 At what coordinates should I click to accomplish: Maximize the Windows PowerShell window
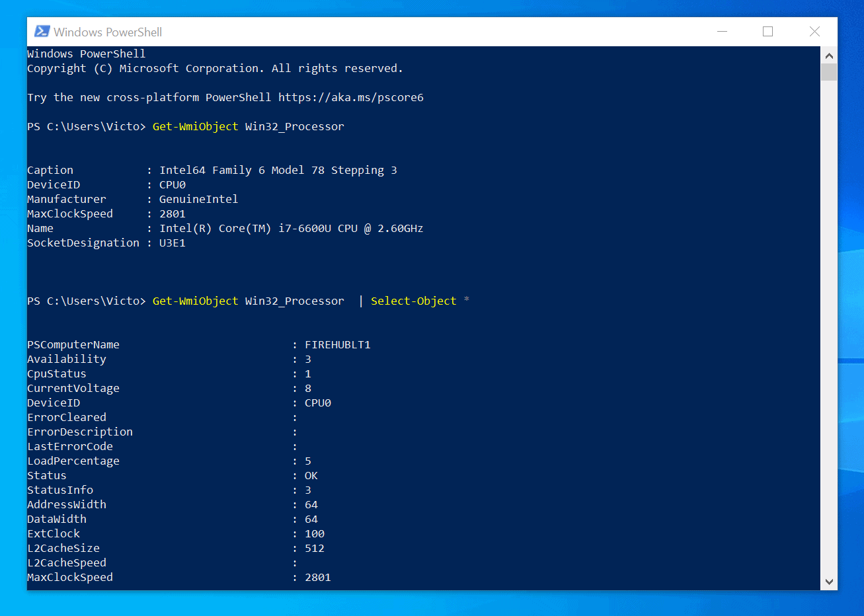click(x=767, y=32)
